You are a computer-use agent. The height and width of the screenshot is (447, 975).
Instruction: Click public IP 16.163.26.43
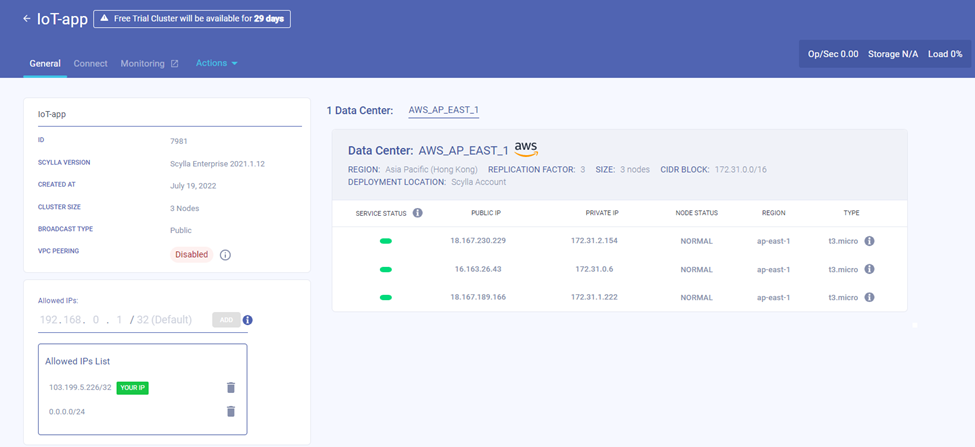click(478, 269)
